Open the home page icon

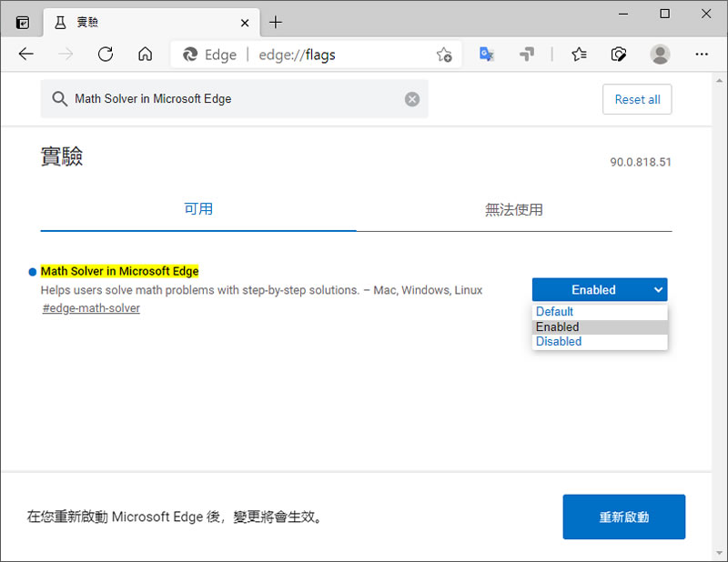click(x=145, y=55)
